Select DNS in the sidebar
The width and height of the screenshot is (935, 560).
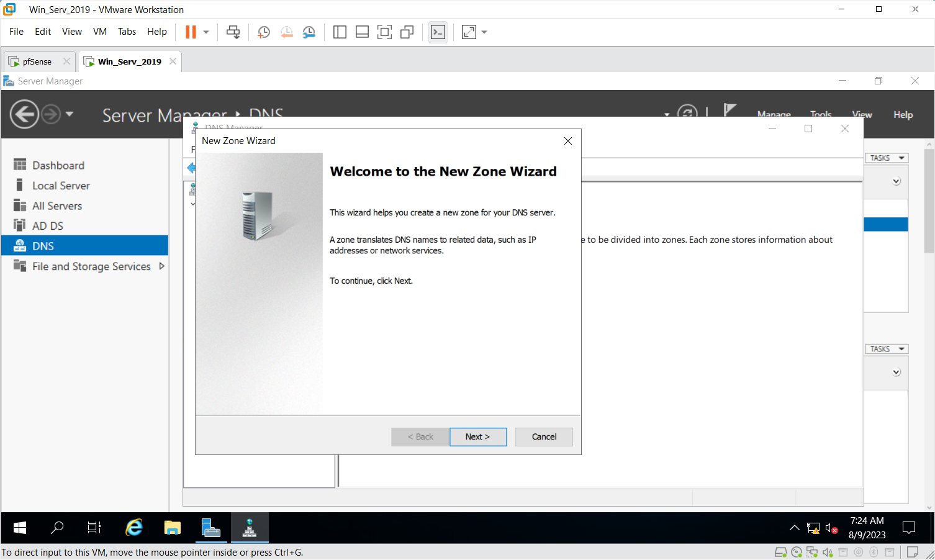(84, 246)
